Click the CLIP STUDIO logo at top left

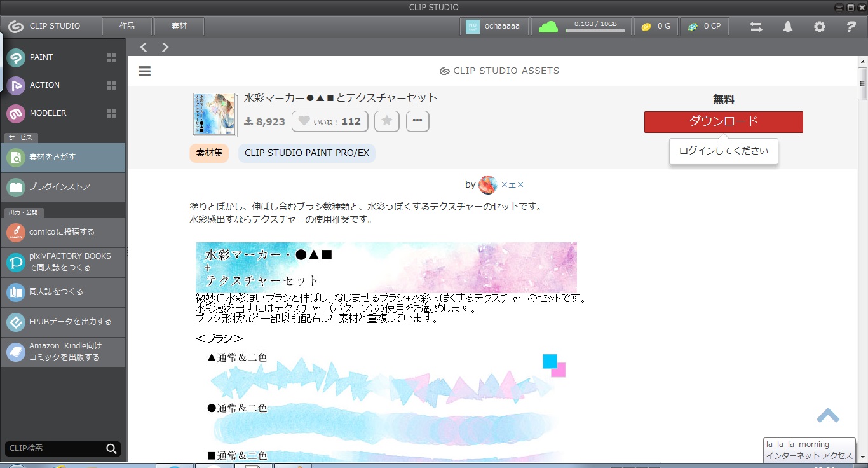[x=44, y=26]
